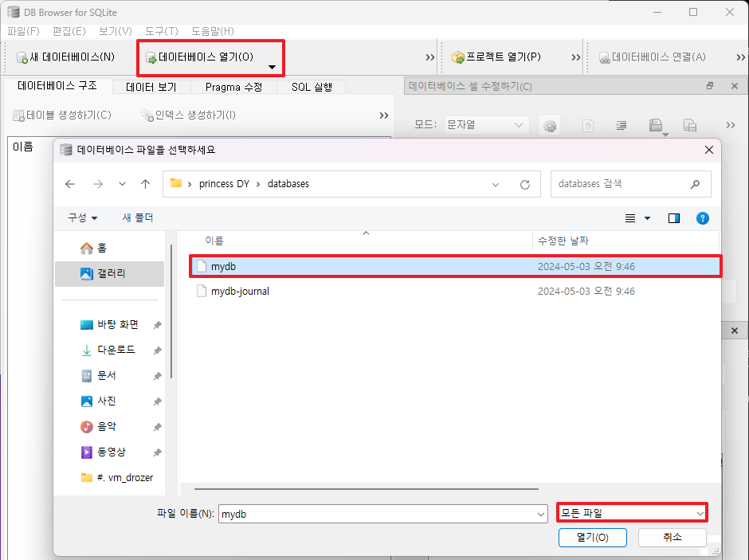
Task: Open the 구성 organize dropdown
Action: click(83, 217)
